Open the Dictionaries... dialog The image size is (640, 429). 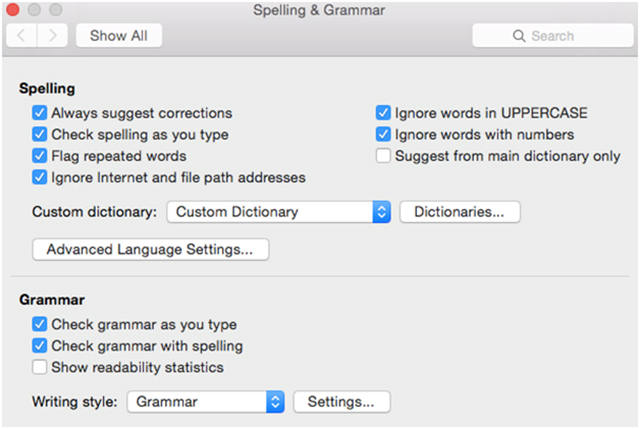[x=460, y=211]
